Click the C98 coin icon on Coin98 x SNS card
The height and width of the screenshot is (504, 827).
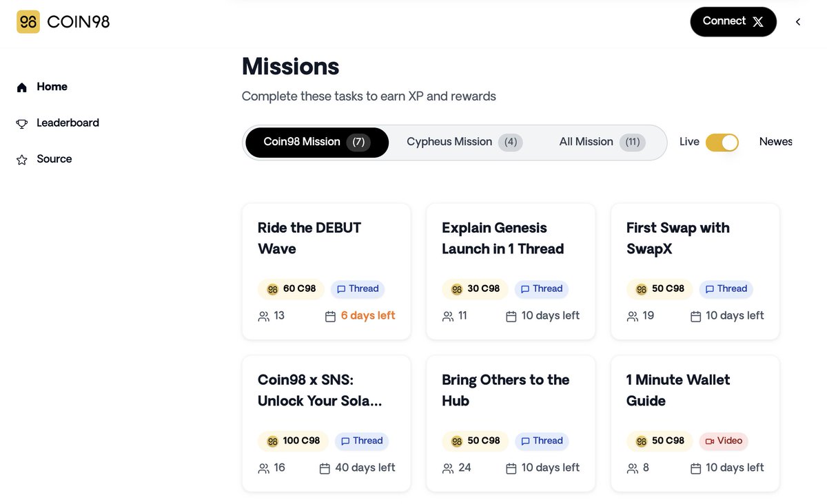coord(272,441)
